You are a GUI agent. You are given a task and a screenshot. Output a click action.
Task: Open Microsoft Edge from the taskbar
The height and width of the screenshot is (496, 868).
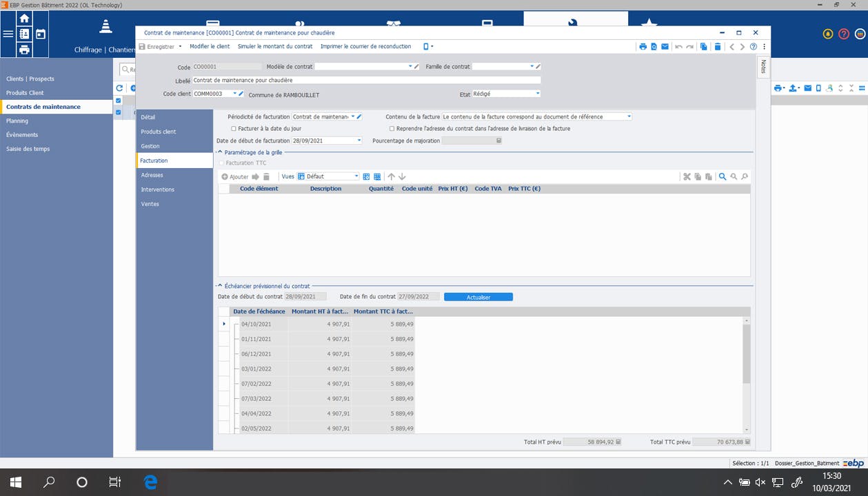click(x=150, y=482)
